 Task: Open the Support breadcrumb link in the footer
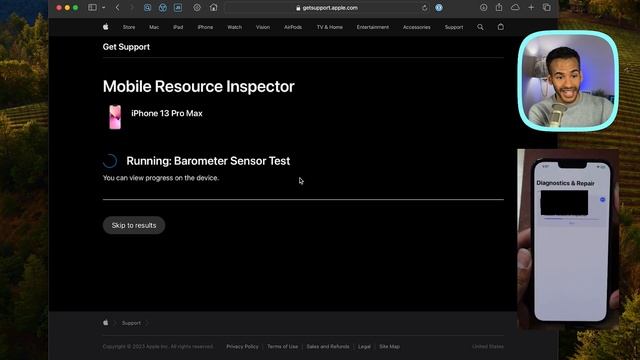point(131,323)
